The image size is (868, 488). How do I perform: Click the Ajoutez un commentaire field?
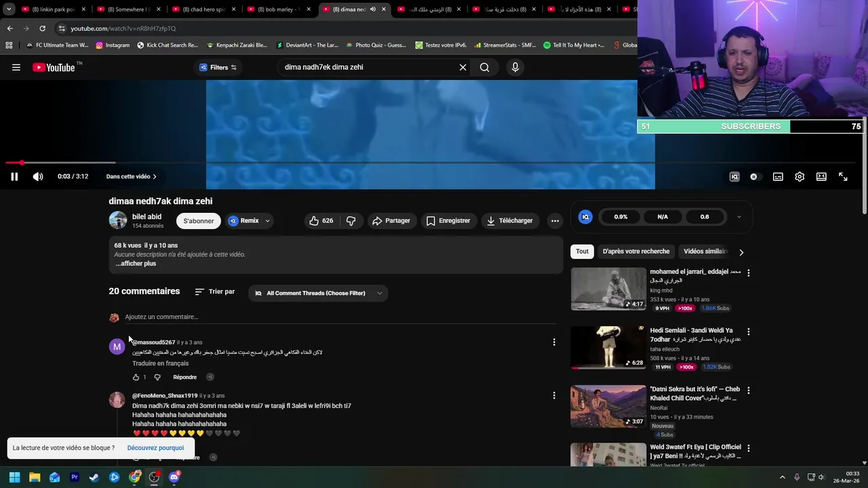[x=340, y=317]
